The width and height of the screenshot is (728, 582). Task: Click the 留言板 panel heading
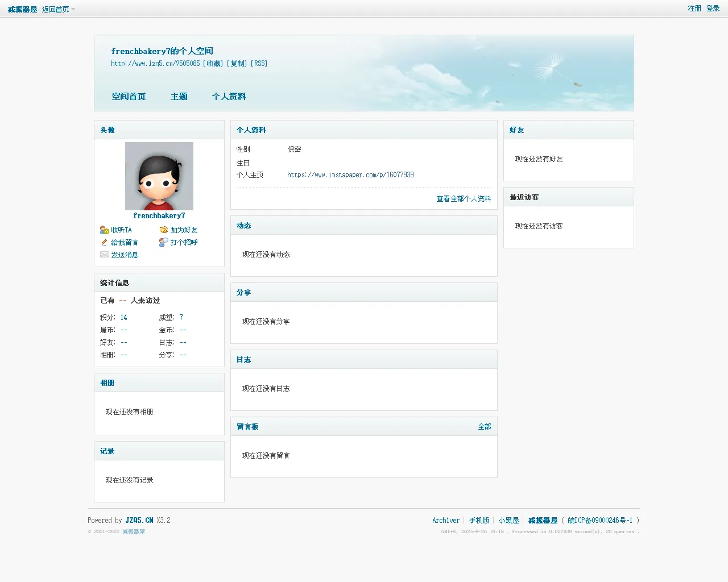pos(247,427)
